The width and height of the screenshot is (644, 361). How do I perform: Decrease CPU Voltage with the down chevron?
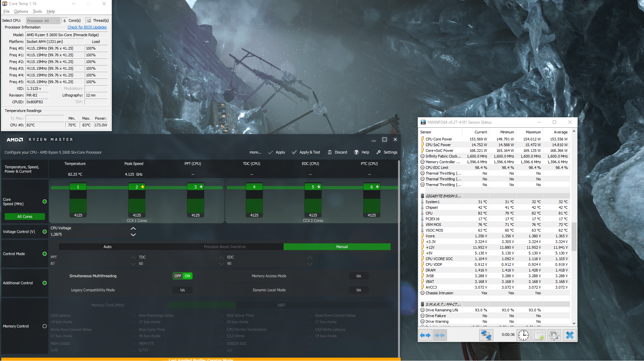(x=133, y=235)
